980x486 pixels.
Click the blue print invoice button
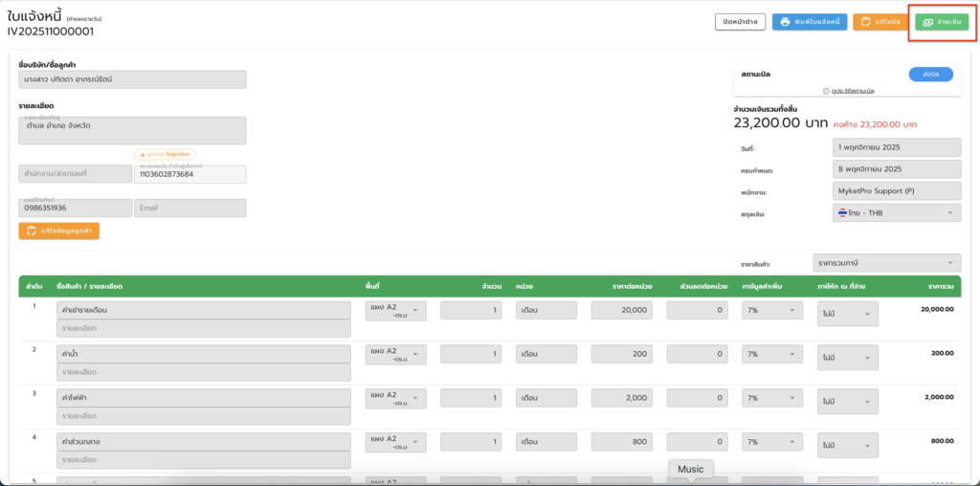coord(809,22)
